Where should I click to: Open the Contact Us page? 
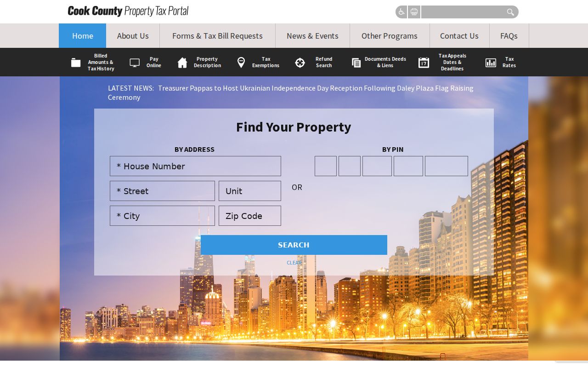pos(459,36)
